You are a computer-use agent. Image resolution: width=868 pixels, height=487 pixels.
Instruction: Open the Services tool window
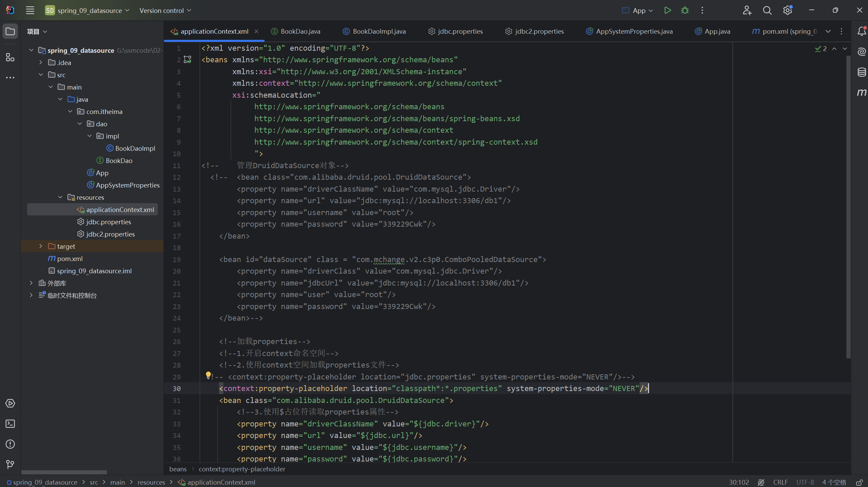pyautogui.click(x=10, y=403)
